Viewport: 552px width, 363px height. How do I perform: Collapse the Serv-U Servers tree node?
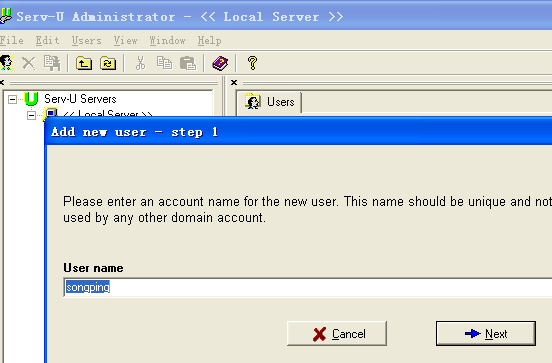click(12, 99)
